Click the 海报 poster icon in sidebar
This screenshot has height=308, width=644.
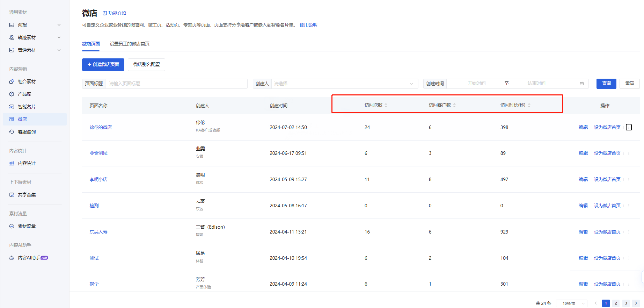12,25
